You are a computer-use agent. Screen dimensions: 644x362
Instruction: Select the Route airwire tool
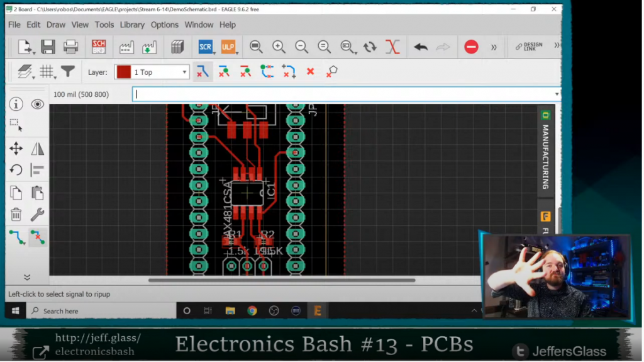tap(16, 237)
